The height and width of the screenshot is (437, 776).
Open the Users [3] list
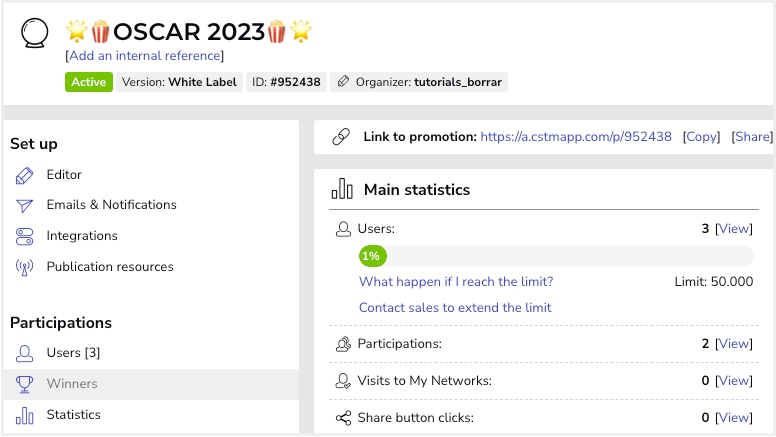click(x=73, y=353)
